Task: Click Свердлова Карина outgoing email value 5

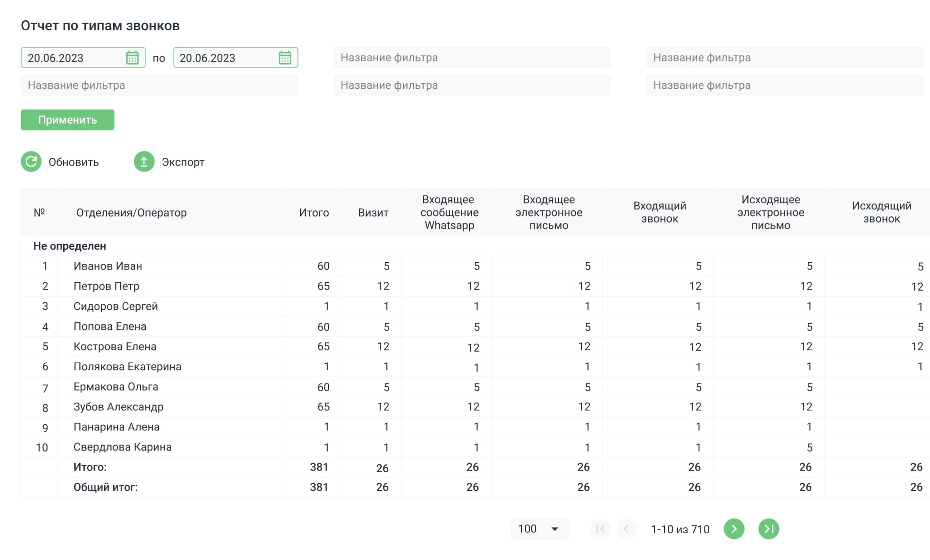Action: click(809, 447)
